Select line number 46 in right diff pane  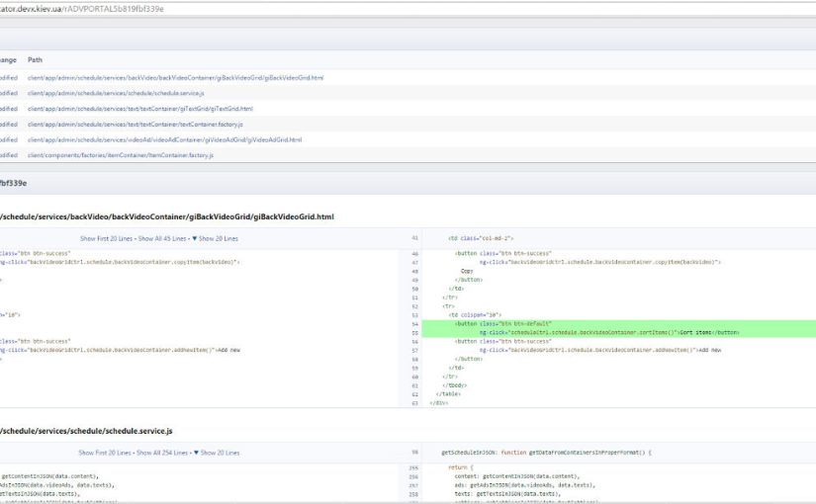(415, 254)
